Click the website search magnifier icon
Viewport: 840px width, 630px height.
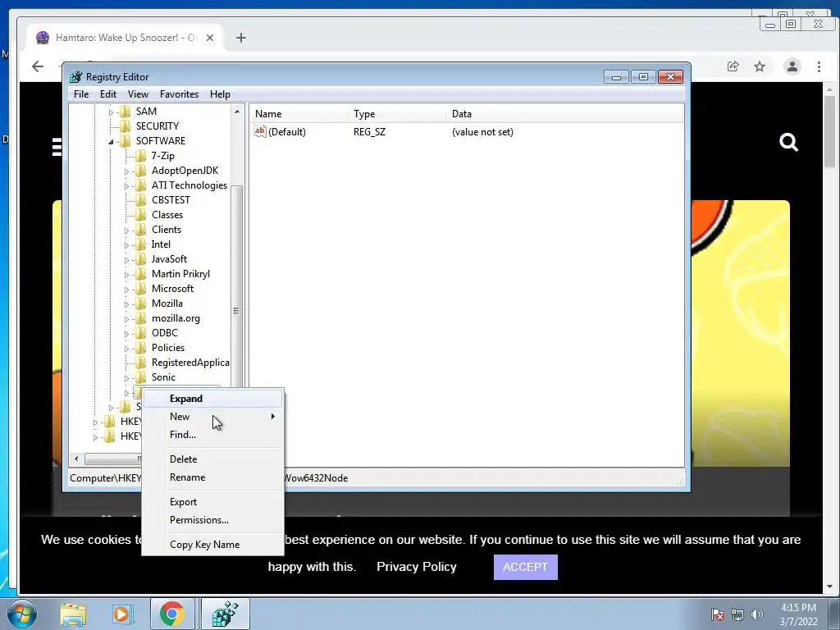[788, 143]
